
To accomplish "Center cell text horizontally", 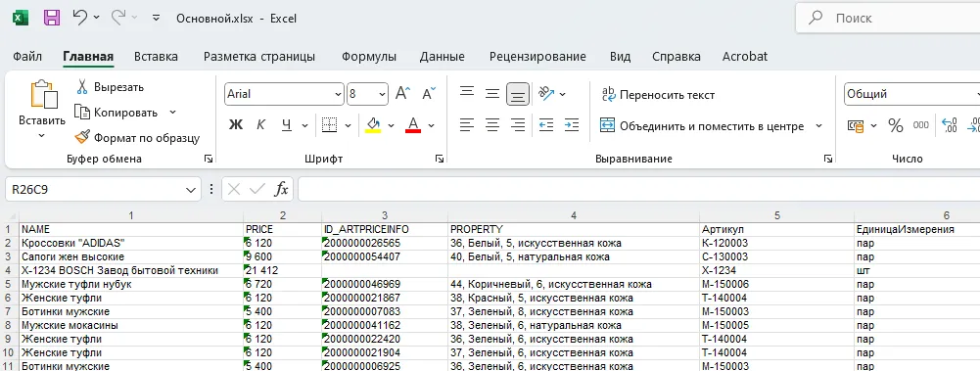I will click(x=492, y=125).
